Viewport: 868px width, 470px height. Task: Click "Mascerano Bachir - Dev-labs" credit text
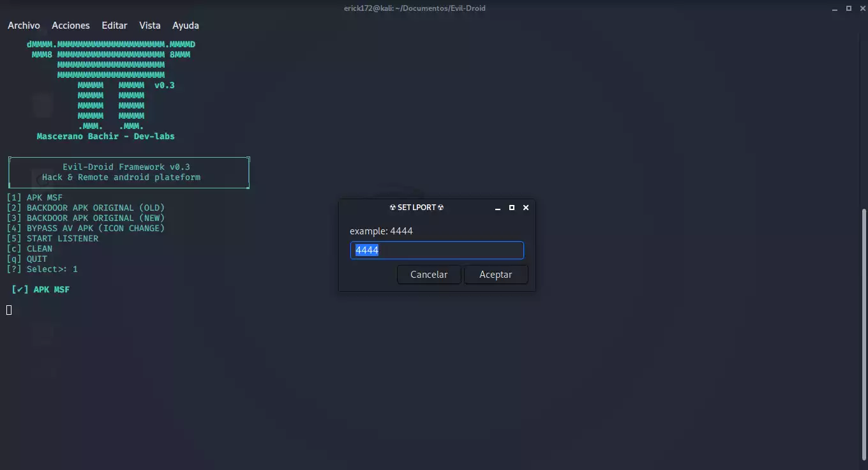click(x=106, y=136)
